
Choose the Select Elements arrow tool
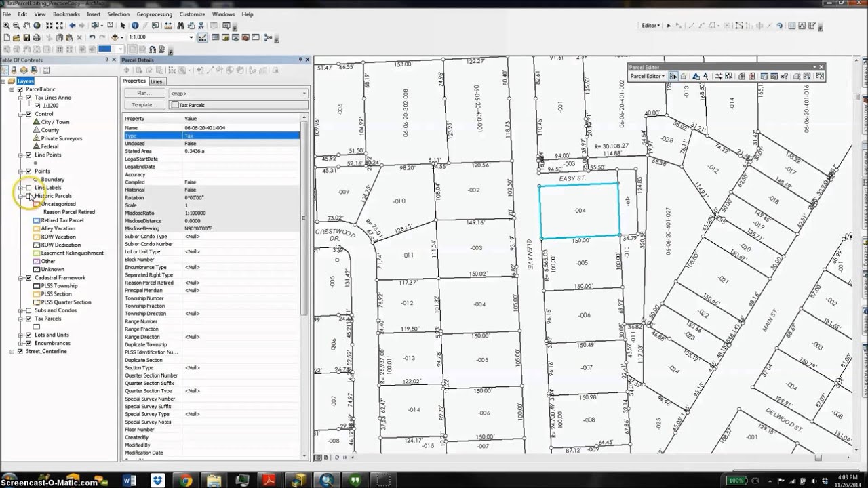pyautogui.click(x=123, y=26)
